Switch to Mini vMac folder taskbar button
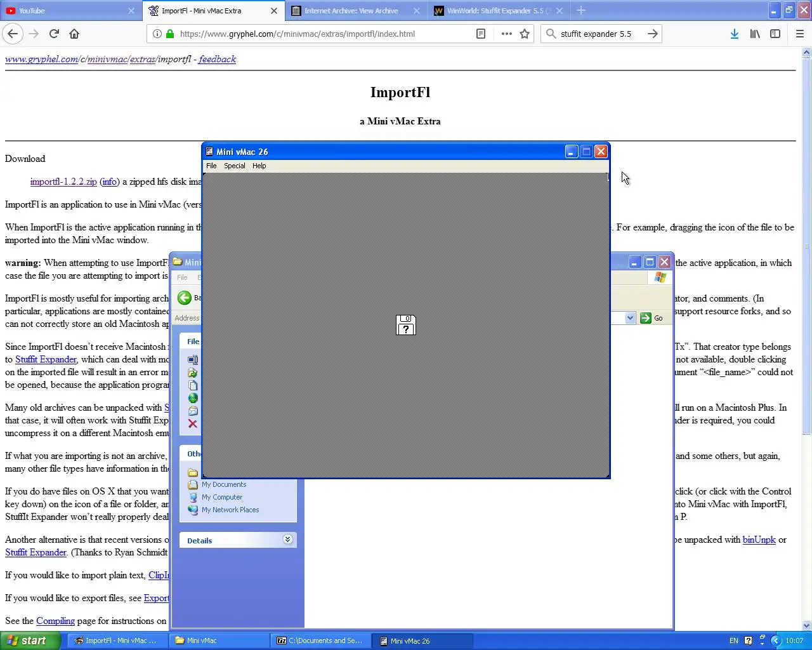This screenshot has width=812, height=650. (x=219, y=640)
